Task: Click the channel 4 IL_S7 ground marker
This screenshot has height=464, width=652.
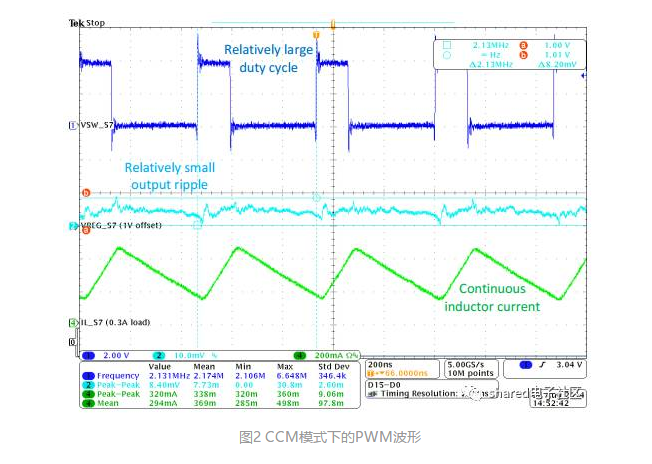Action: pyautogui.click(x=72, y=323)
